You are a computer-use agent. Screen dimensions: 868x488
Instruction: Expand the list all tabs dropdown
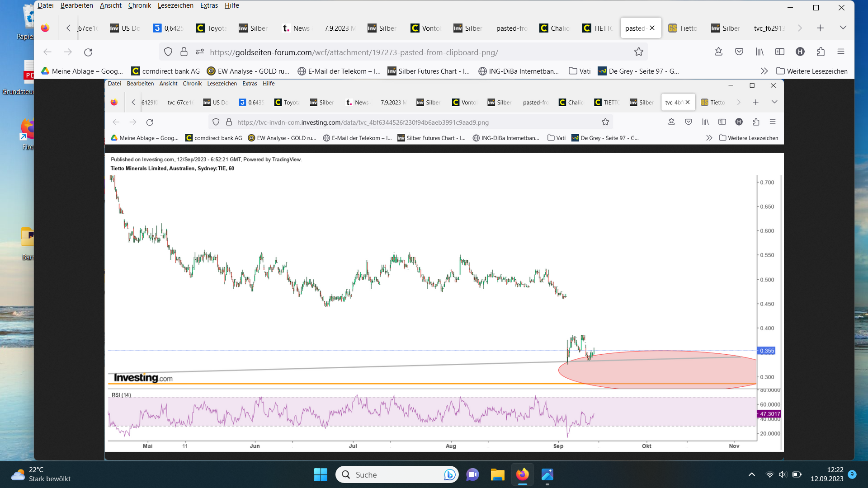[843, 28]
